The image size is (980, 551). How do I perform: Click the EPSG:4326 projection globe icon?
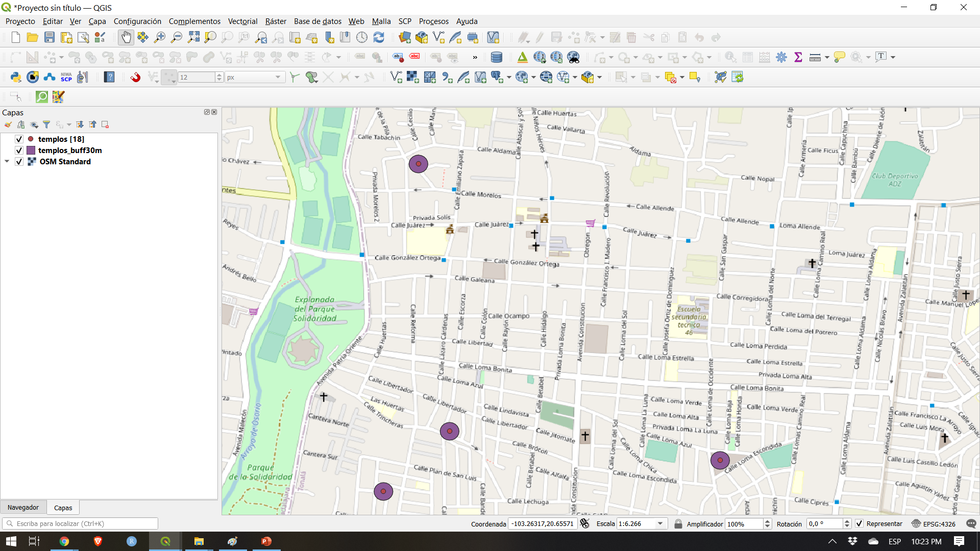point(916,524)
